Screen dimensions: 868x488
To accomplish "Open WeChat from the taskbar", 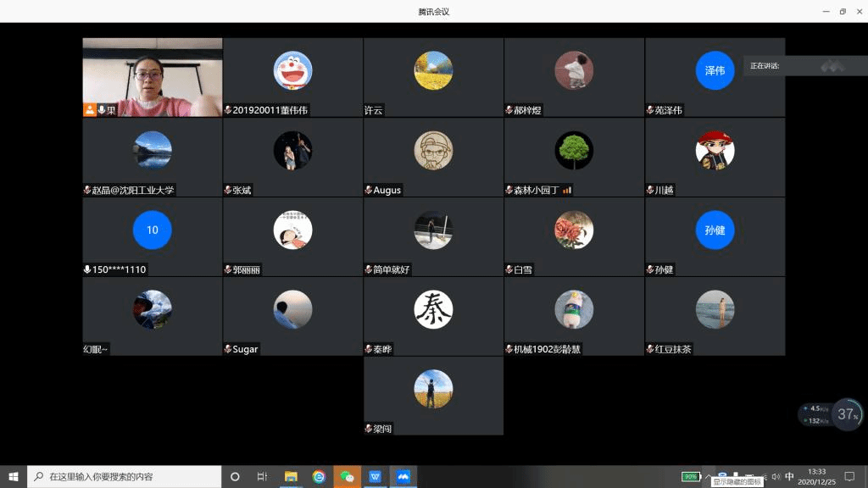I will pos(347,476).
